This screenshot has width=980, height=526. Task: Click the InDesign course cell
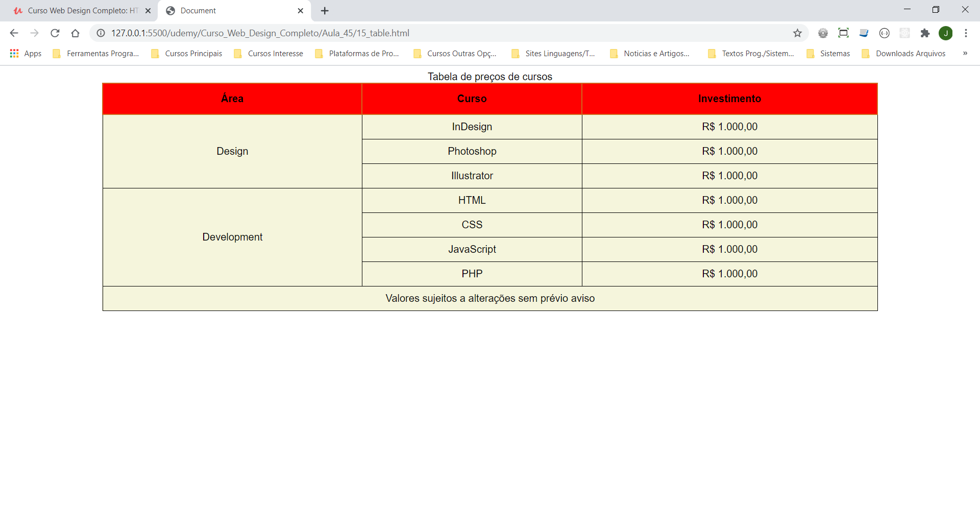tap(472, 127)
